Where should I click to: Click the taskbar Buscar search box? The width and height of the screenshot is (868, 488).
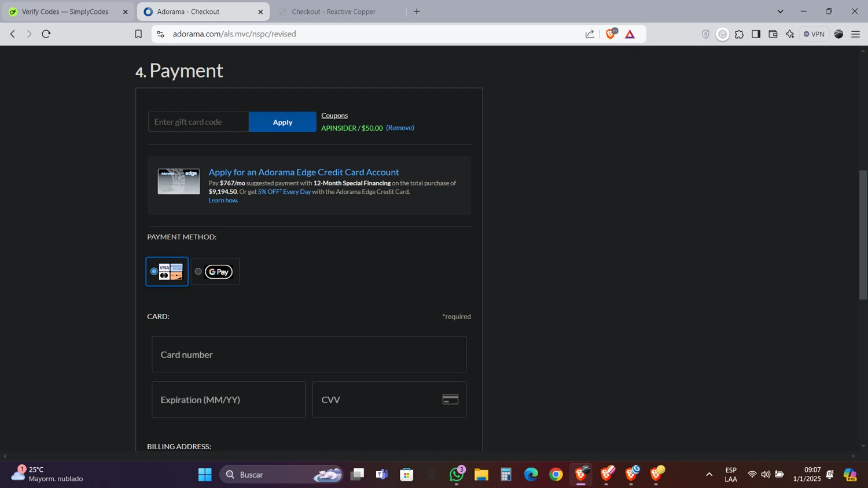click(282, 475)
